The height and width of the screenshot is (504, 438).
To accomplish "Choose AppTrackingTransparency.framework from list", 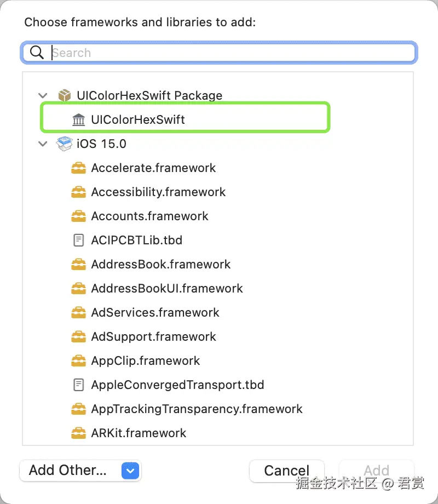I will click(197, 409).
